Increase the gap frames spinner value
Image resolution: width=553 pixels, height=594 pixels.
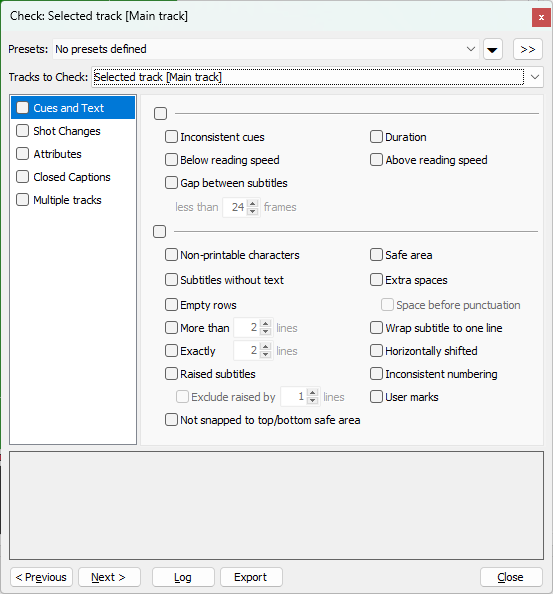pyautogui.click(x=253, y=203)
